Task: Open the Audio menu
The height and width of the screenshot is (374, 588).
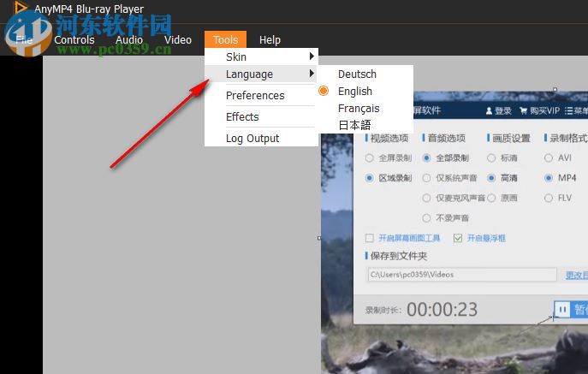Action: pyautogui.click(x=129, y=39)
